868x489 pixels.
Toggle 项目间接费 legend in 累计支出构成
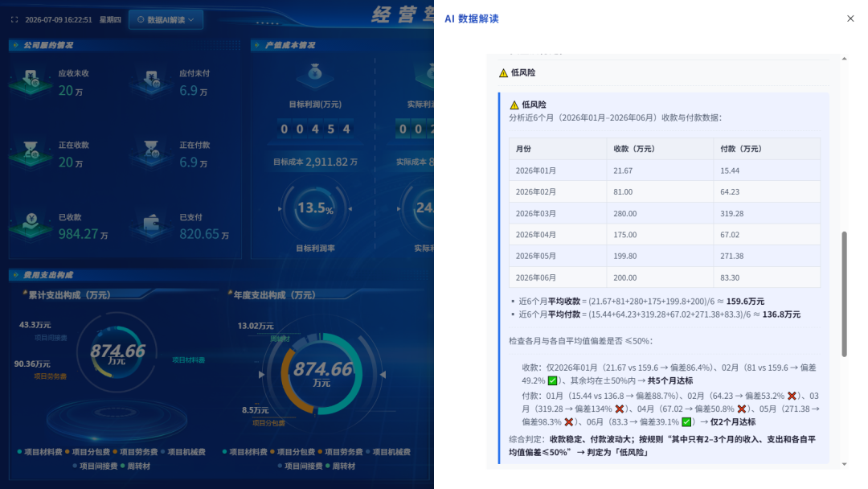[x=95, y=466]
